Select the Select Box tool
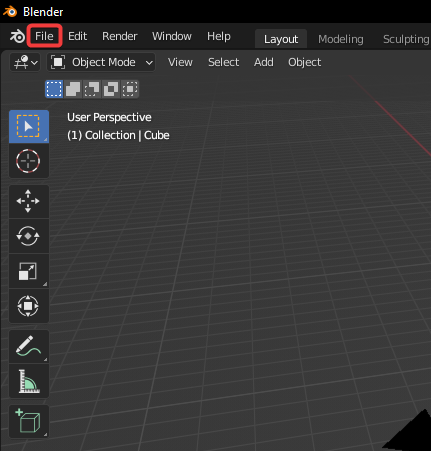 pos(29,127)
